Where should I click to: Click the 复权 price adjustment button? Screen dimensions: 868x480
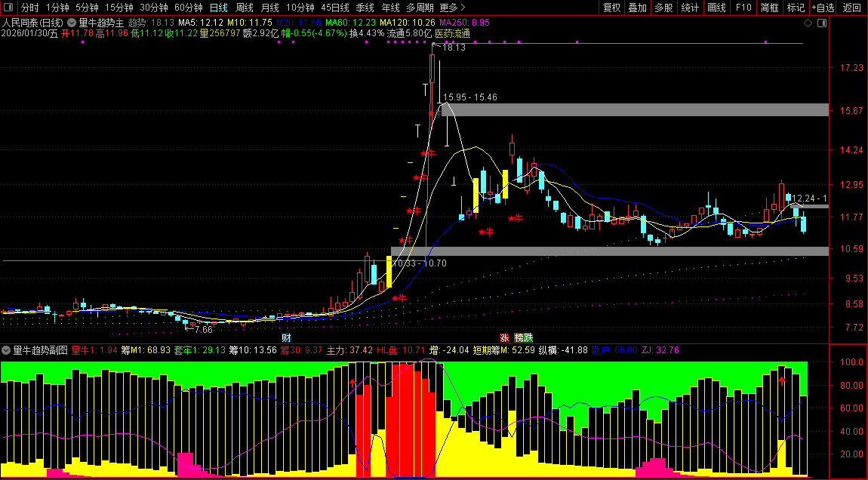(x=611, y=8)
